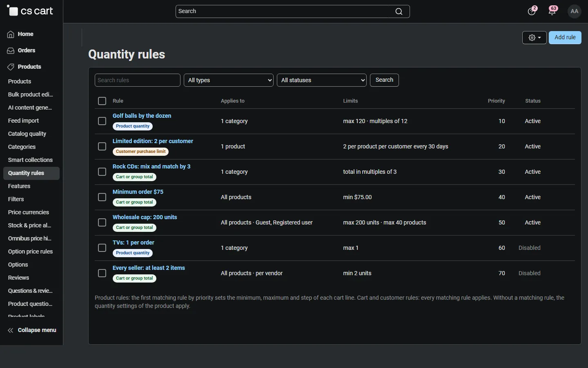Check the Every seller: at least 2 items row
The height and width of the screenshot is (368, 588).
point(102,273)
